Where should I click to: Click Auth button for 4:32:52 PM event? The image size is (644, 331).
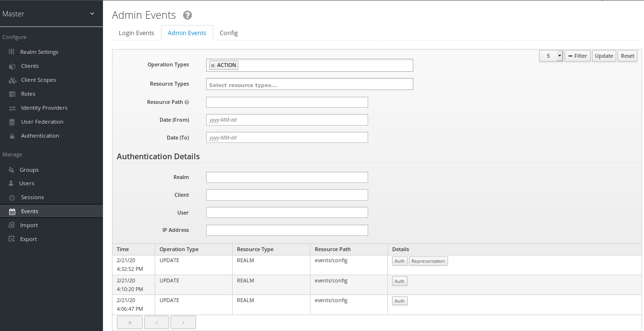click(399, 261)
